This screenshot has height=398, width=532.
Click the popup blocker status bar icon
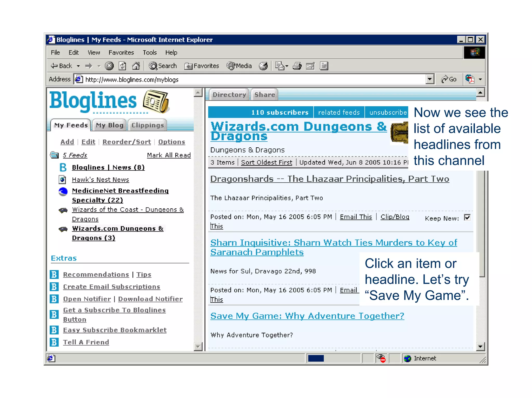(381, 358)
